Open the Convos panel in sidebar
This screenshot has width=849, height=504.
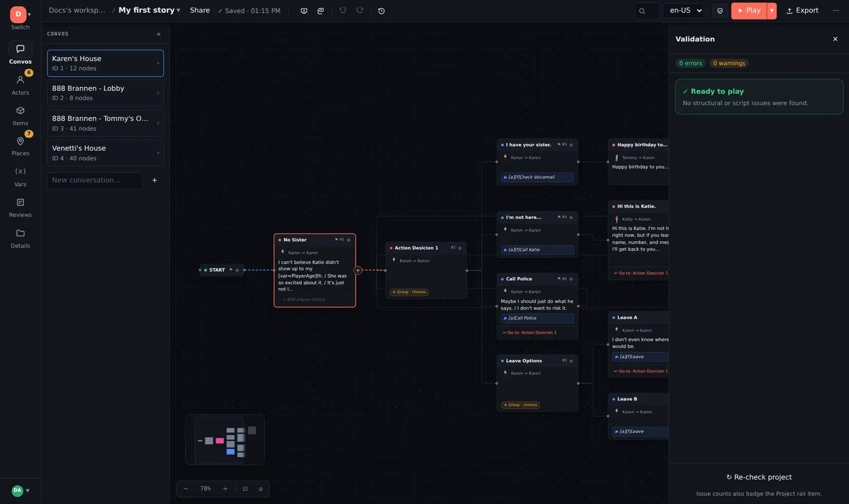coord(20,54)
